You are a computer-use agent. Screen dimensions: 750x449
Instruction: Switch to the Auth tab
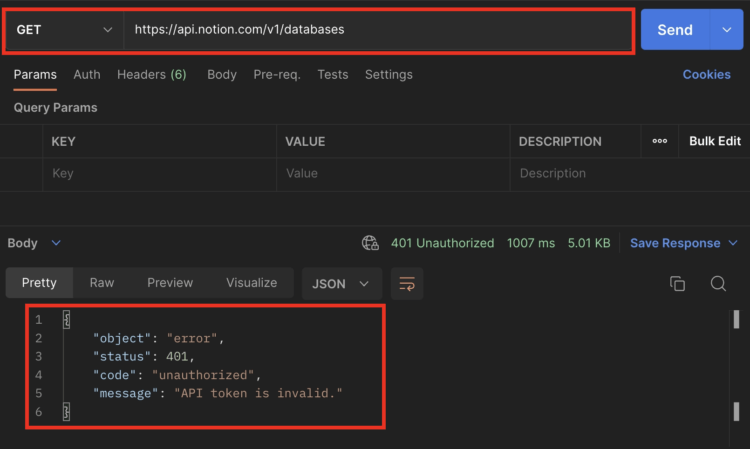coord(87,74)
